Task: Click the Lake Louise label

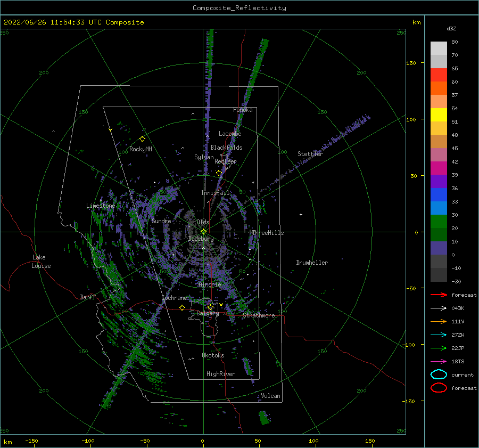Action: click(x=41, y=262)
